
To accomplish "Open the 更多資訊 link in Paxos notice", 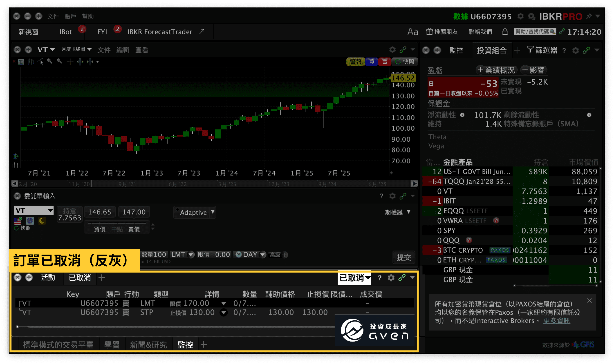I will pos(557,321).
